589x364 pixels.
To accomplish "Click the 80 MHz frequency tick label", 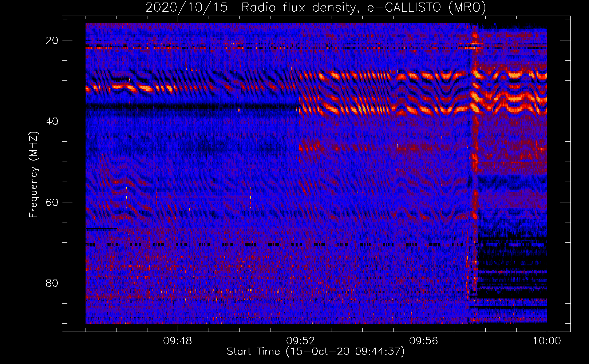I will pyautogui.click(x=52, y=283).
